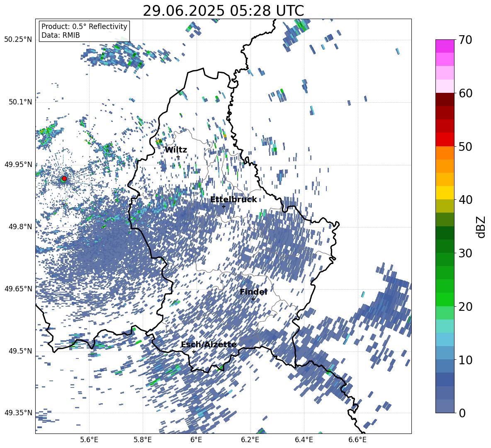Click the magenta colorbar segment at the top
491x448 pixels.
click(445, 46)
